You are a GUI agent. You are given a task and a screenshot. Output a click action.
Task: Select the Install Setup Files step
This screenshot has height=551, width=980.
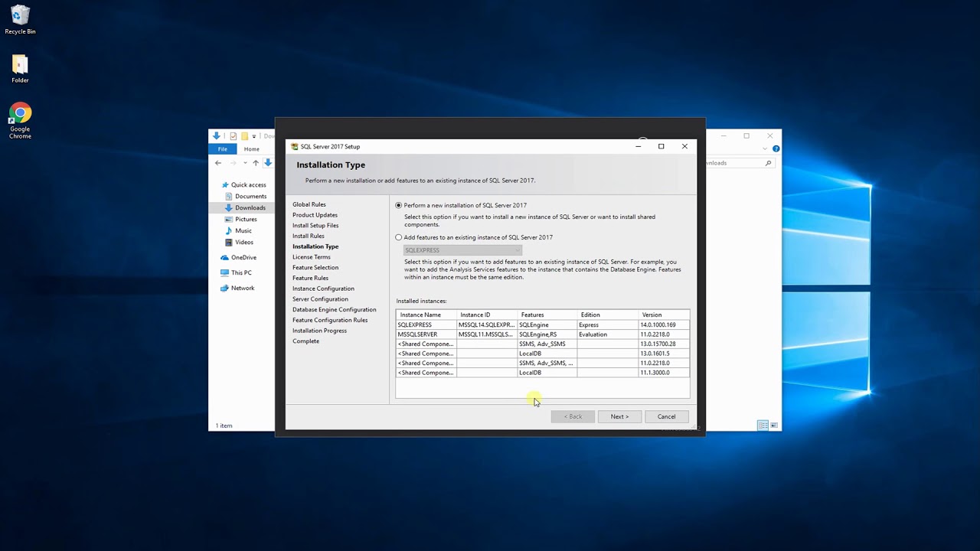[x=315, y=226]
